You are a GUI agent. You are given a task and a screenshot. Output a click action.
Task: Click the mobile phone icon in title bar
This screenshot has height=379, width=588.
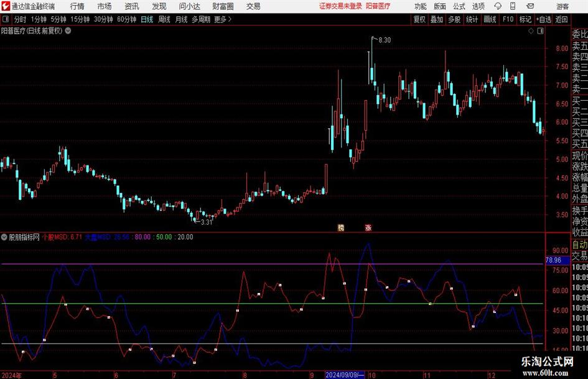pyautogui.click(x=513, y=6)
